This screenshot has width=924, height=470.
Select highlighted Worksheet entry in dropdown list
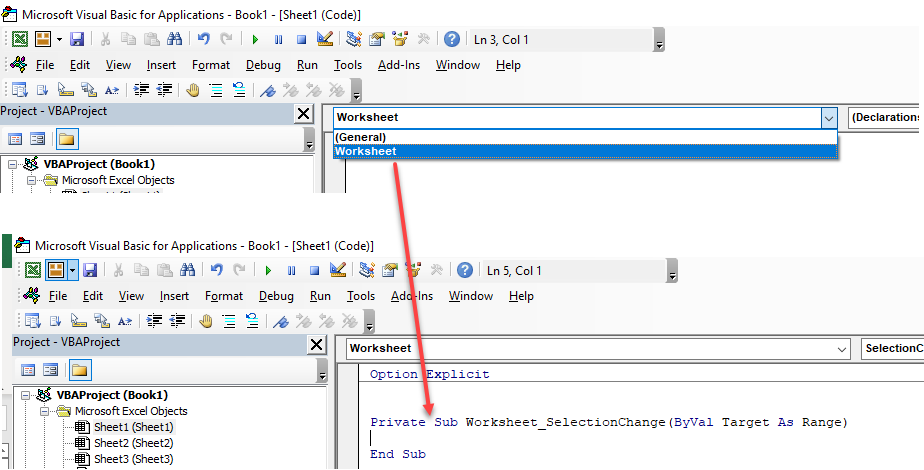click(x=585, y=151)
